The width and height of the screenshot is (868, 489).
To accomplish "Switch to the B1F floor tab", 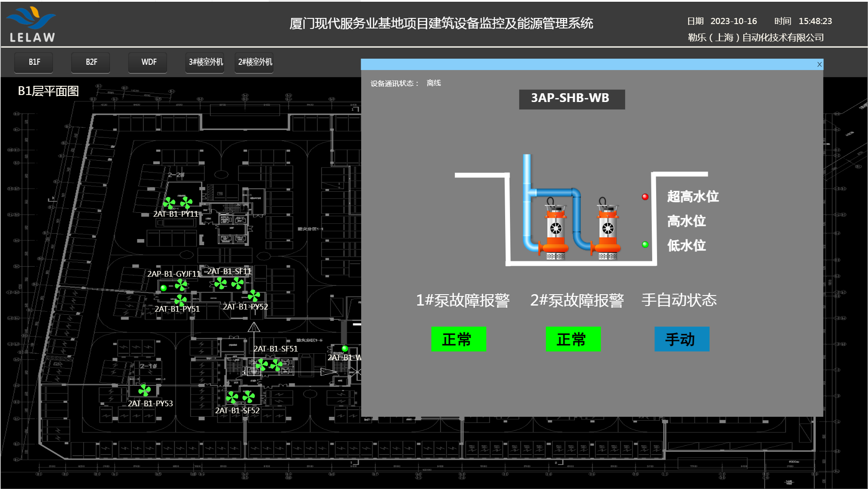I will pyautogui.click(x=34, y=62).
